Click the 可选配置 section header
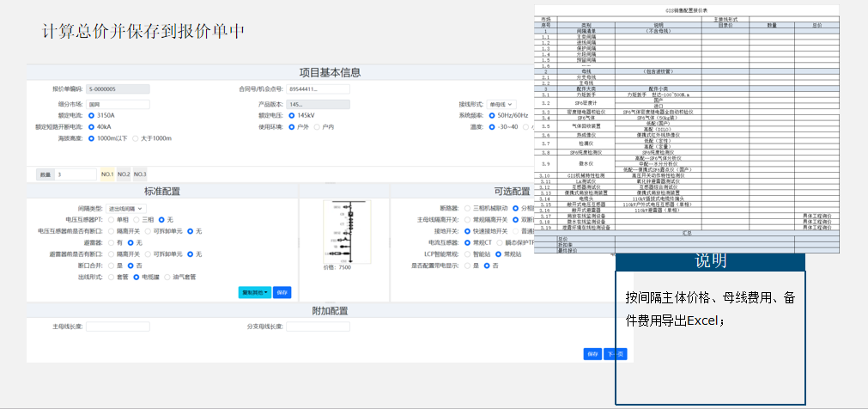The height and width of the screenshot is (409, 868). 512,192
